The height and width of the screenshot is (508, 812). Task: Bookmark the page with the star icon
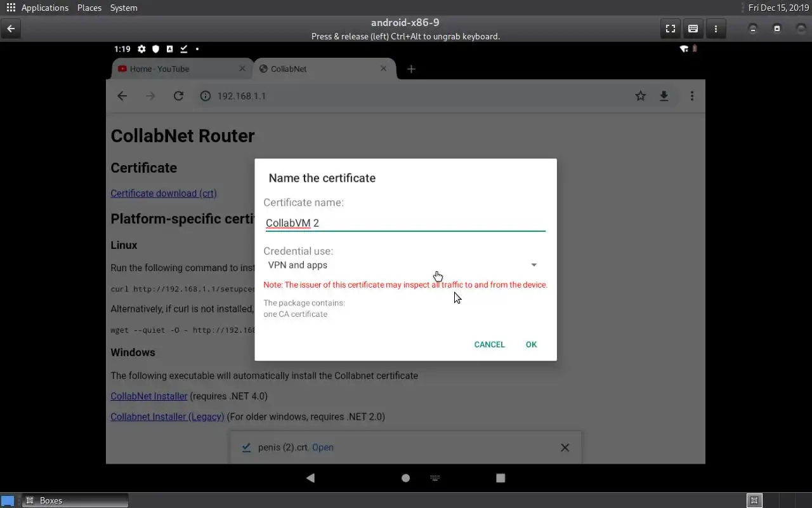coord(641,96)
